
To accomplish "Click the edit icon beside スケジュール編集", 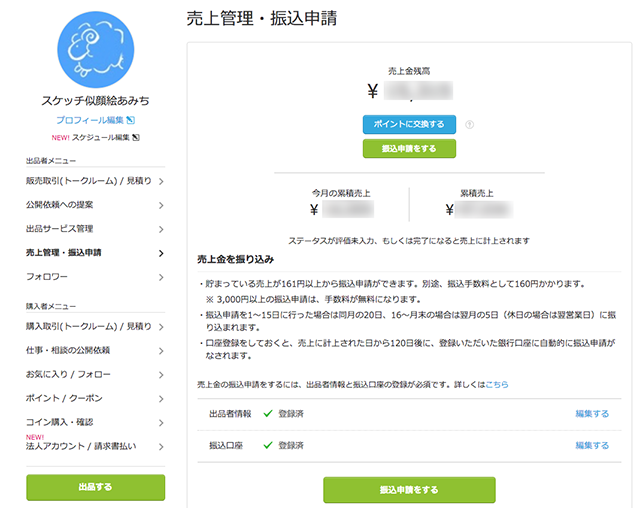I will click(x=136, y=137).
